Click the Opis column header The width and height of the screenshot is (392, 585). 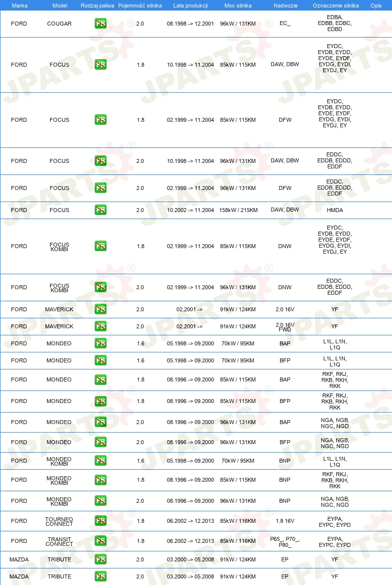376,6
